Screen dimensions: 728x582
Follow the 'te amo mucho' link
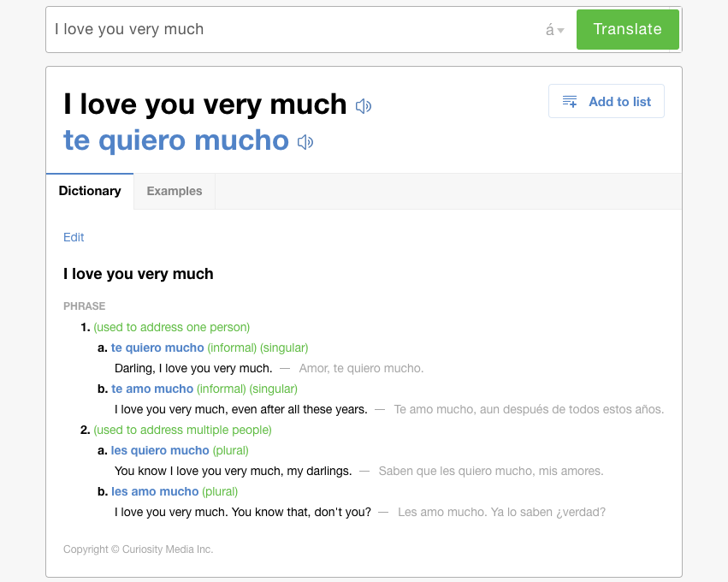click(x=152, y=389)
